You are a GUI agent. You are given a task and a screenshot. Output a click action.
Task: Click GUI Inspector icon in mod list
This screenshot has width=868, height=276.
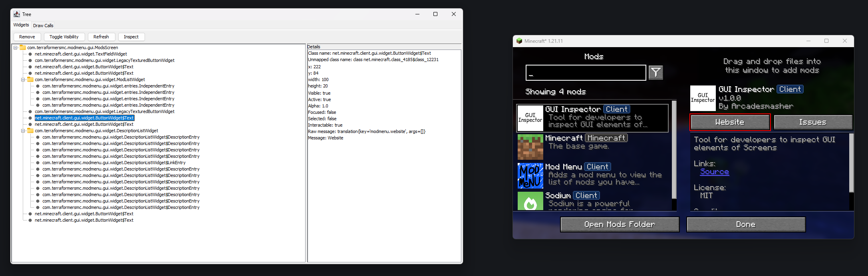pos(530,118)
